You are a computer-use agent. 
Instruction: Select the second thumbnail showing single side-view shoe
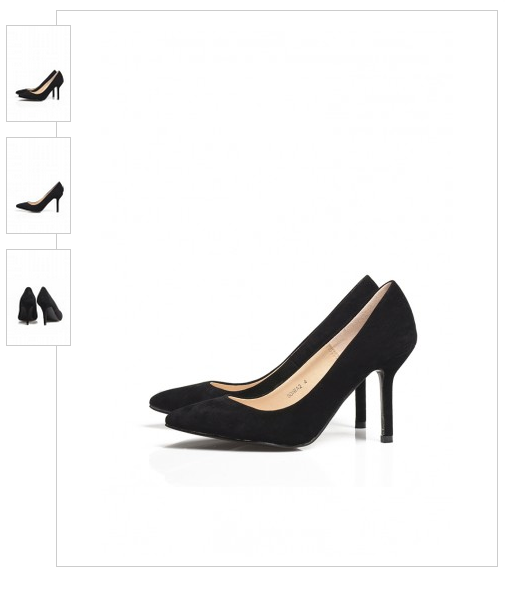point(38,185)
